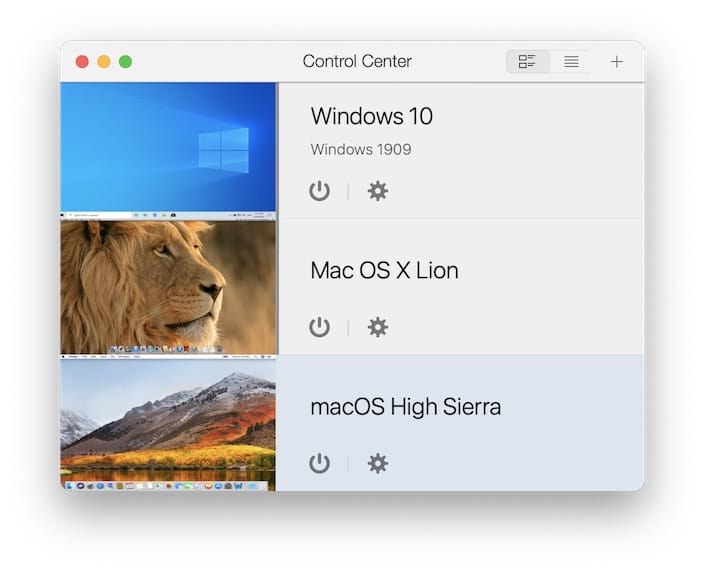The image size is (705, 571).
Task: Select the macOS High Sierra name
Action: click(x=405, y=407)
